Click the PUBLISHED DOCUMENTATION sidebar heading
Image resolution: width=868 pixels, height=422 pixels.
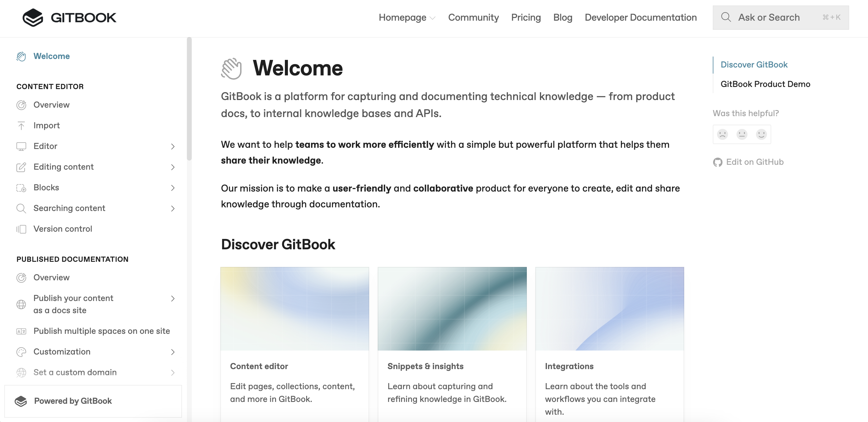pos(72,259)
